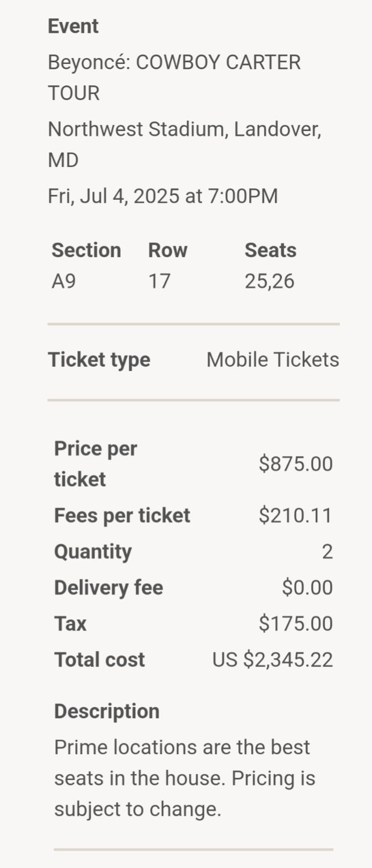Click the $210.11 fees per ticket amount
372x868 pixels.
(x=296, y=516)
